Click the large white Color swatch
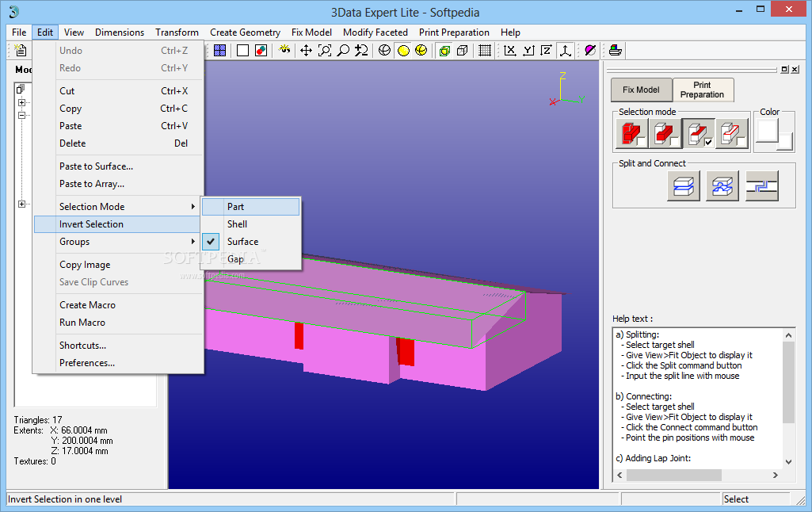Viewport: 812px width, 512px height. coord(767,131)
